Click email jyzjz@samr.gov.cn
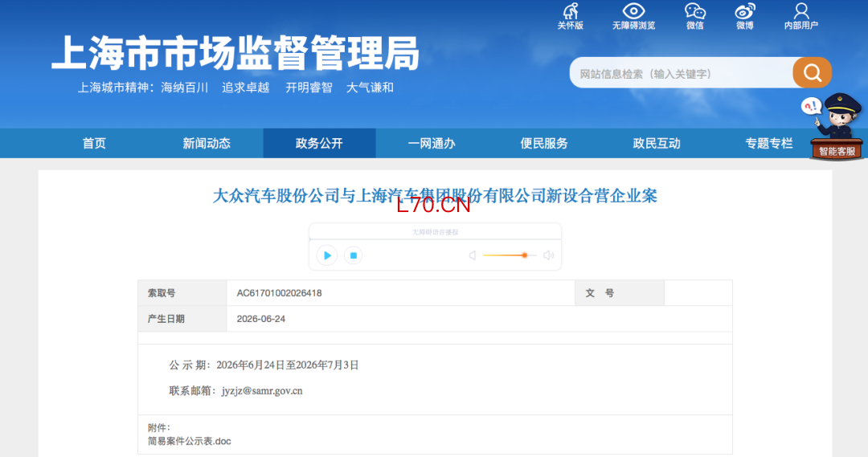 [x=262, y=390]
